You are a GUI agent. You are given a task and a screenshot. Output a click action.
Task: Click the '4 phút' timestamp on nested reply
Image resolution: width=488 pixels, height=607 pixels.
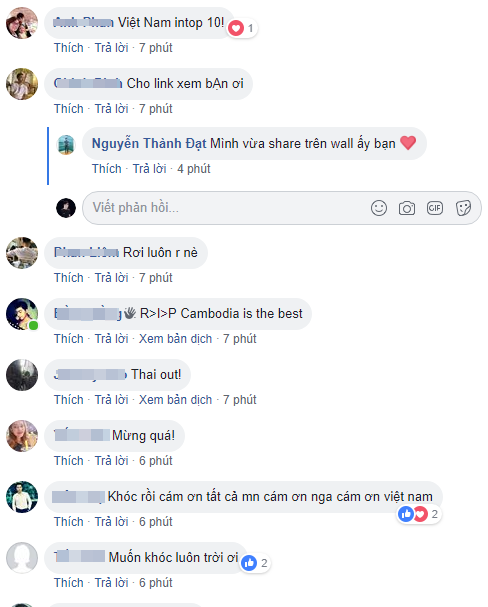[193, 169]
